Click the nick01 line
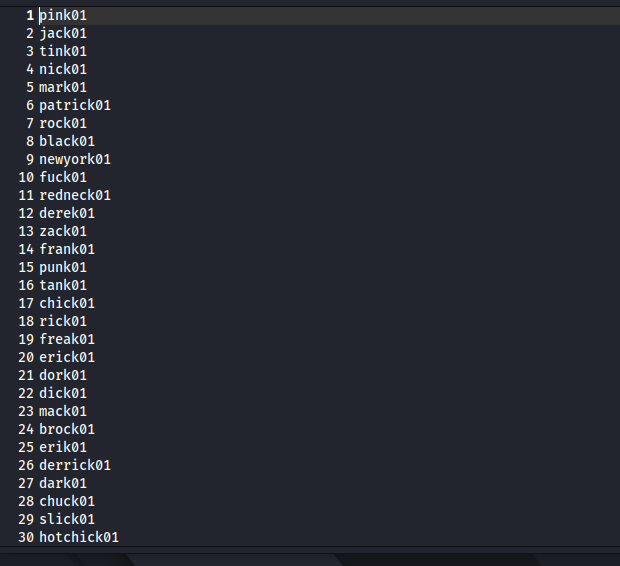 pos(63,70)
